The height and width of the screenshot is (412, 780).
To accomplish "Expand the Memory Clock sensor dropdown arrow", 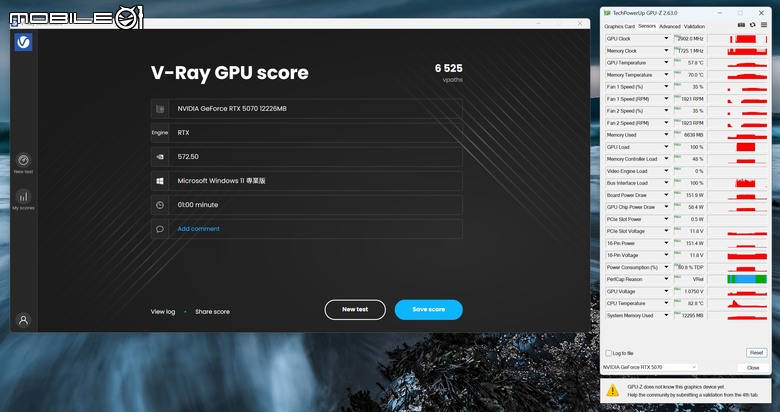I will (x=666, y=51).
